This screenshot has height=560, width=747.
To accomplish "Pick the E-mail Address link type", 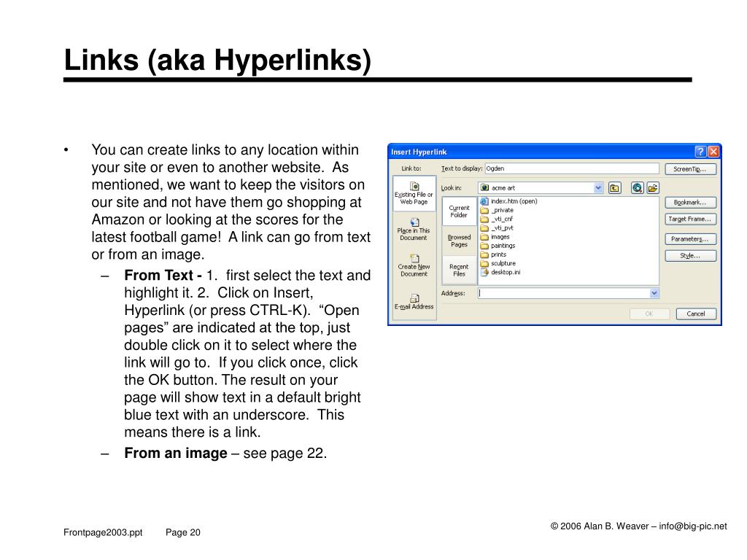I will 414,302.
